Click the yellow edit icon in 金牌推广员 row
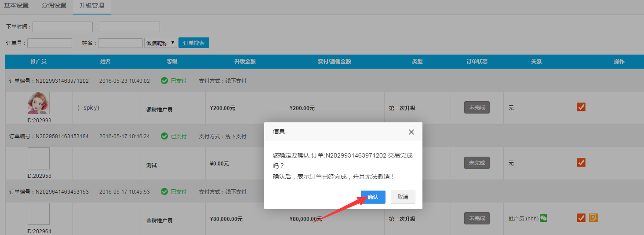The image size is (644, 235). click(593, 218)
